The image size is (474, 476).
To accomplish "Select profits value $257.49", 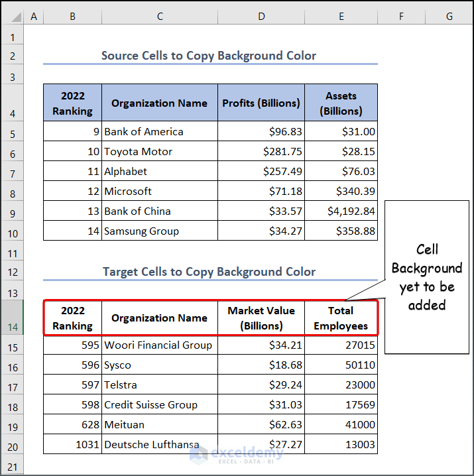I will pos(261,171).
